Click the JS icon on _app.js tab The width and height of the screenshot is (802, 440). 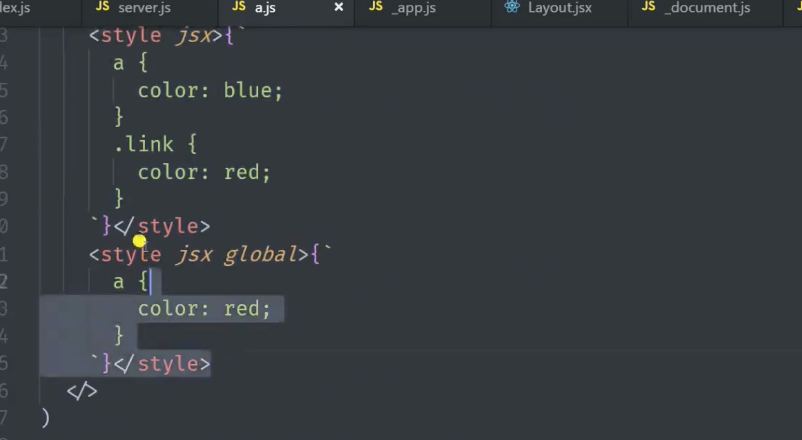(376, 7)
